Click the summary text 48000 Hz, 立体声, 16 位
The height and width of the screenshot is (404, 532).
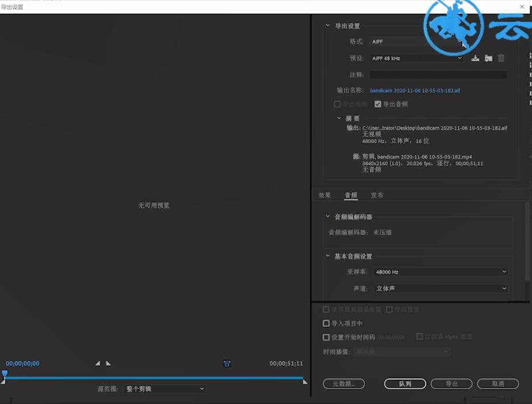click(x=395, y=141)
